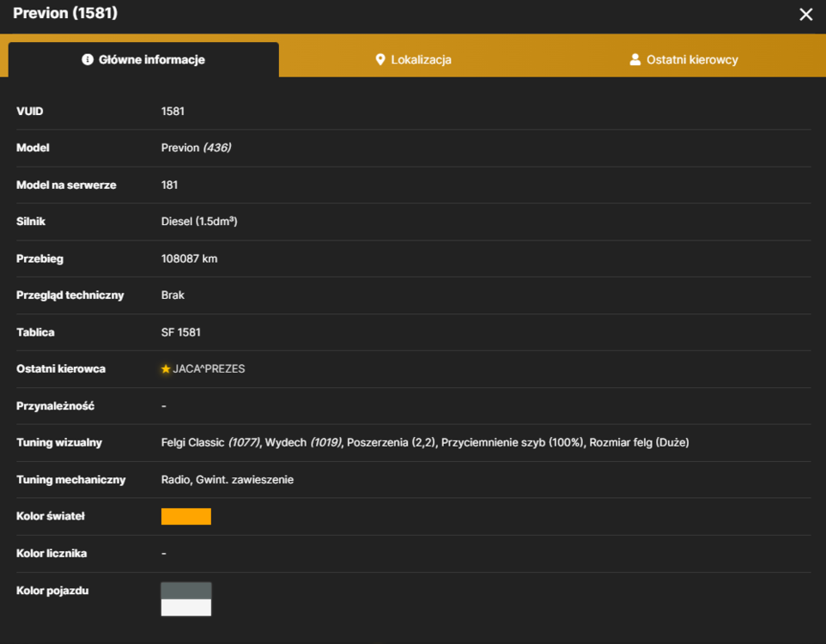Click the mileage value 108087 km

pos(189,258)
